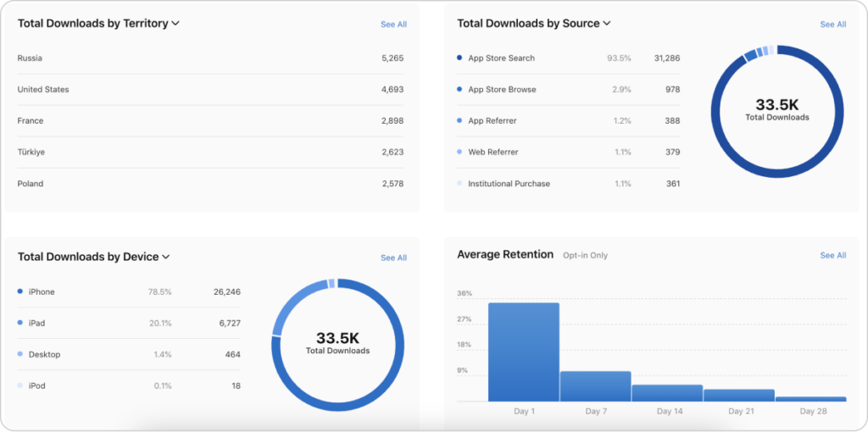Click the App Store Search legend dot
868x432 pixels.
click(x=459, y=58)
